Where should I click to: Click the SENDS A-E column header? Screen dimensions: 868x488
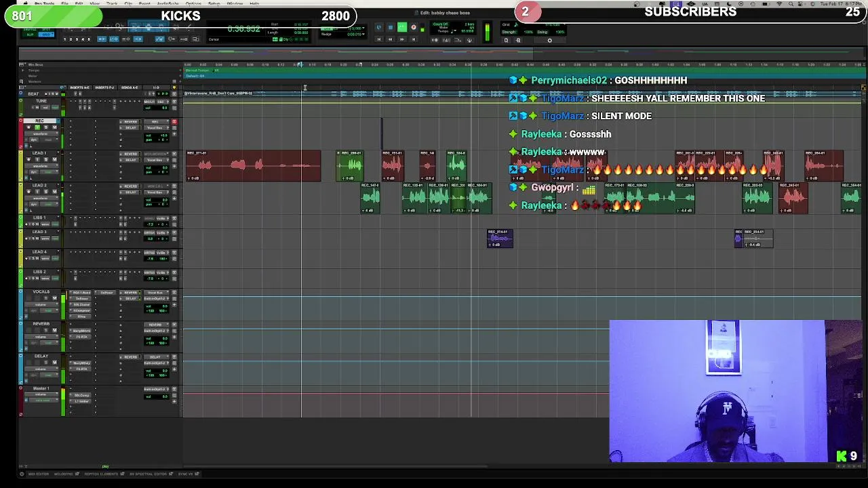pos(130,87)
